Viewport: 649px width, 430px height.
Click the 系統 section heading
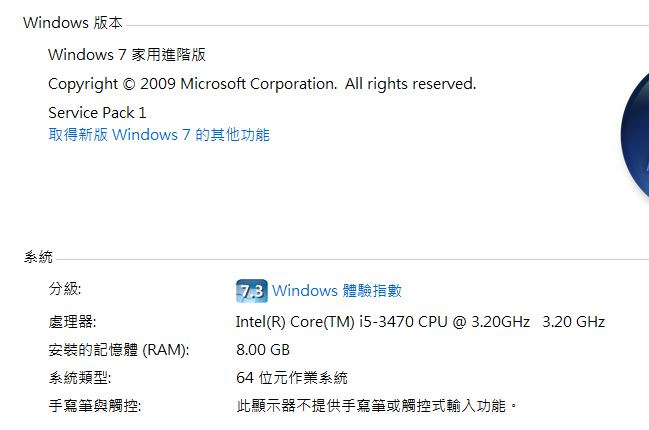tap(39, 257)
